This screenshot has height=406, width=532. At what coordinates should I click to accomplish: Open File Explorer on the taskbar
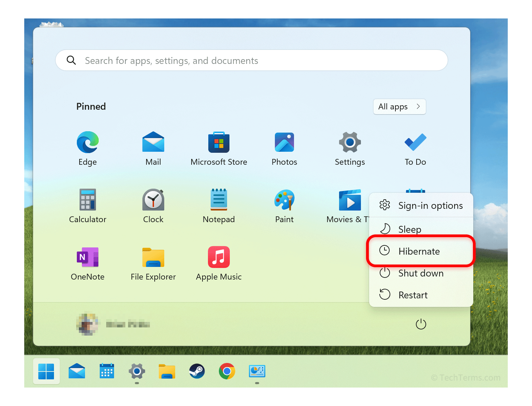pyautogui.click(x=167, y=371)
